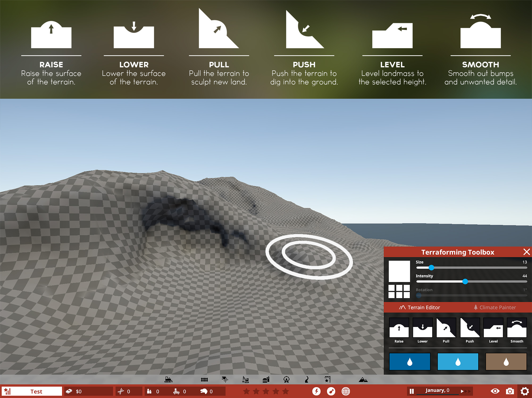
Task: Click the 'January, 0' date display
Action: [437, 390]
